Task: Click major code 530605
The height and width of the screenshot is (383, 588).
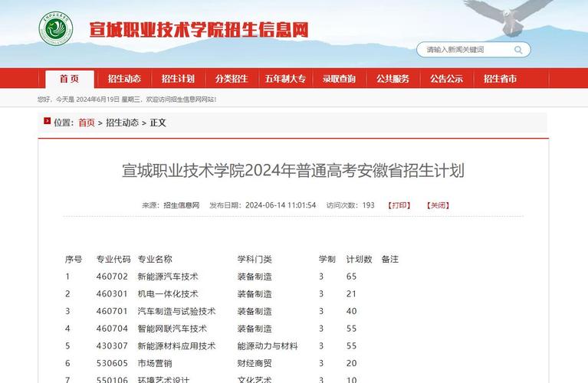Action: point(112,363)
